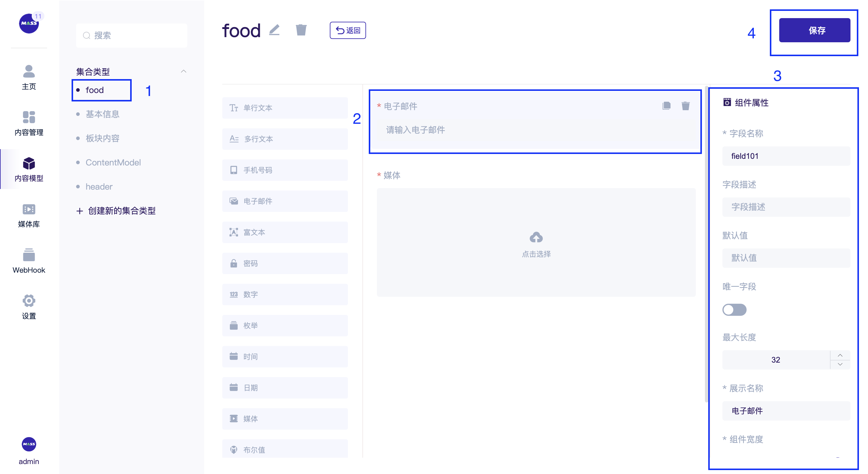Remove the 电子邮件 field using its trash icon
Image resolution: width=868 pixels, height=474 pixels.
point(685,106)
